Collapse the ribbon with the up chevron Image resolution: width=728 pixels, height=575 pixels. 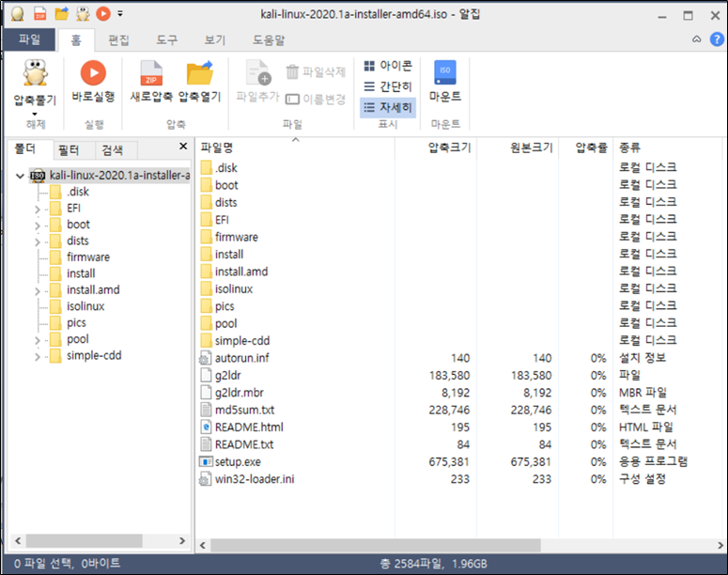pyautogui.click(x=696, y=39)
